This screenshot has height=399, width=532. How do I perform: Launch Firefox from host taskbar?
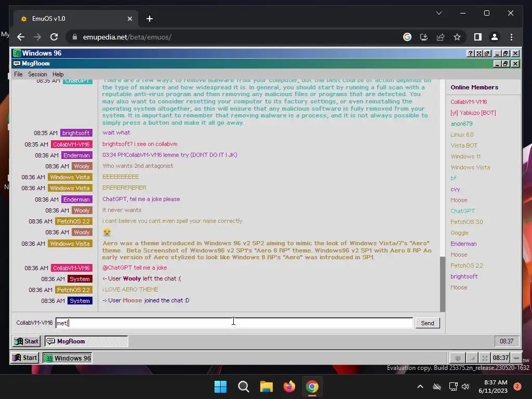(289, 387)
